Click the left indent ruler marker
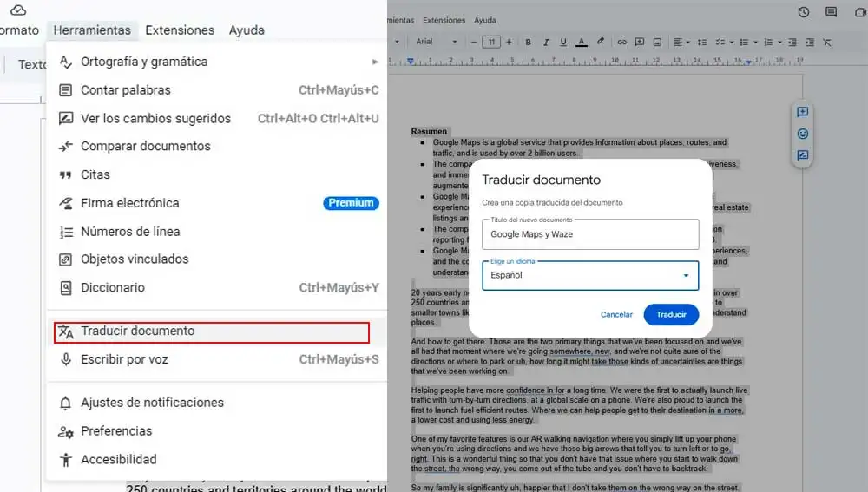 point(411,62)
